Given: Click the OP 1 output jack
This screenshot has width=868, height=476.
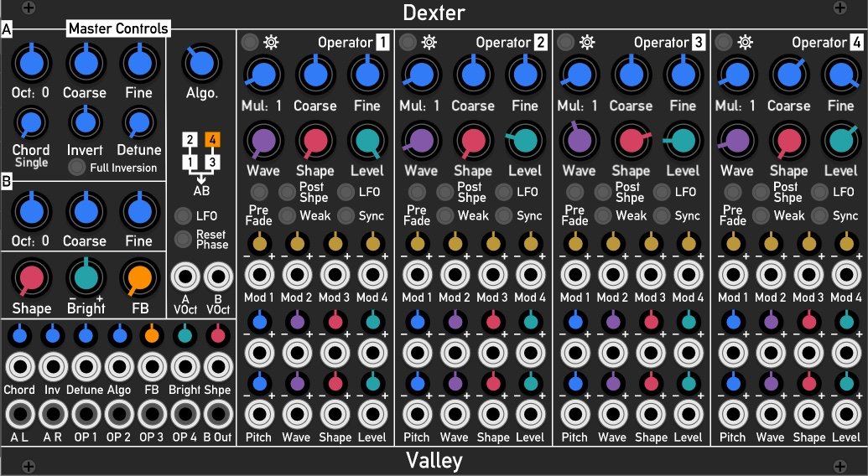Looking at the screenshot, I should tap(86, 413).
